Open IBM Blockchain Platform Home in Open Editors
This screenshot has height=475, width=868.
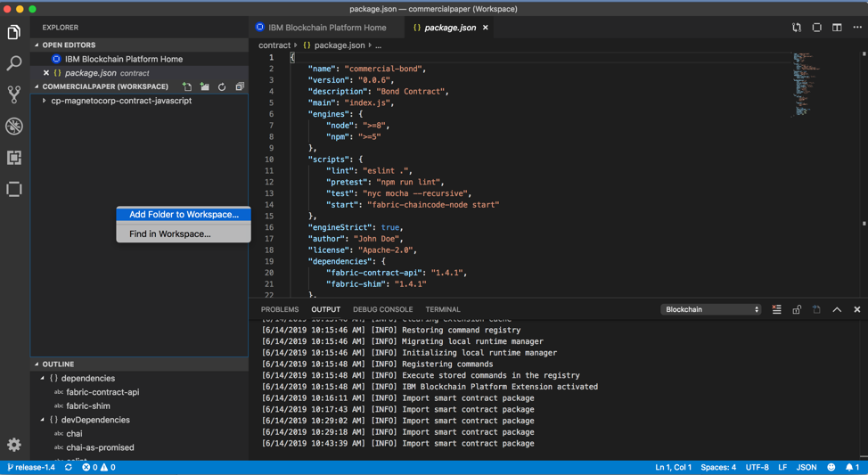[124, 59]
